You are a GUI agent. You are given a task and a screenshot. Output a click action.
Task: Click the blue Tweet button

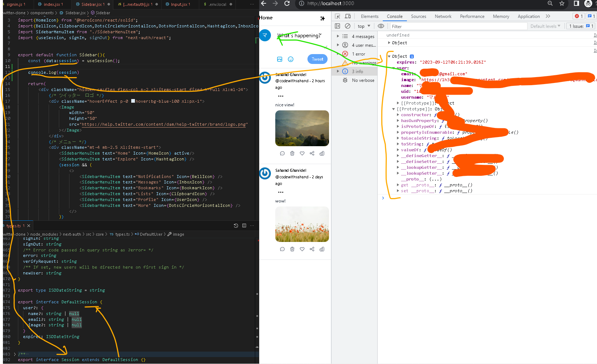(317, 59)
